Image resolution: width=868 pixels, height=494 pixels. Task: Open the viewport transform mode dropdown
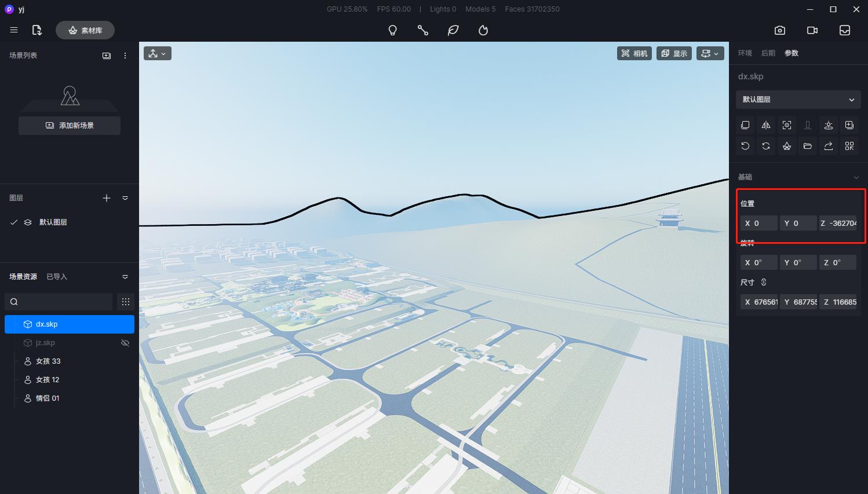[158, 53]
